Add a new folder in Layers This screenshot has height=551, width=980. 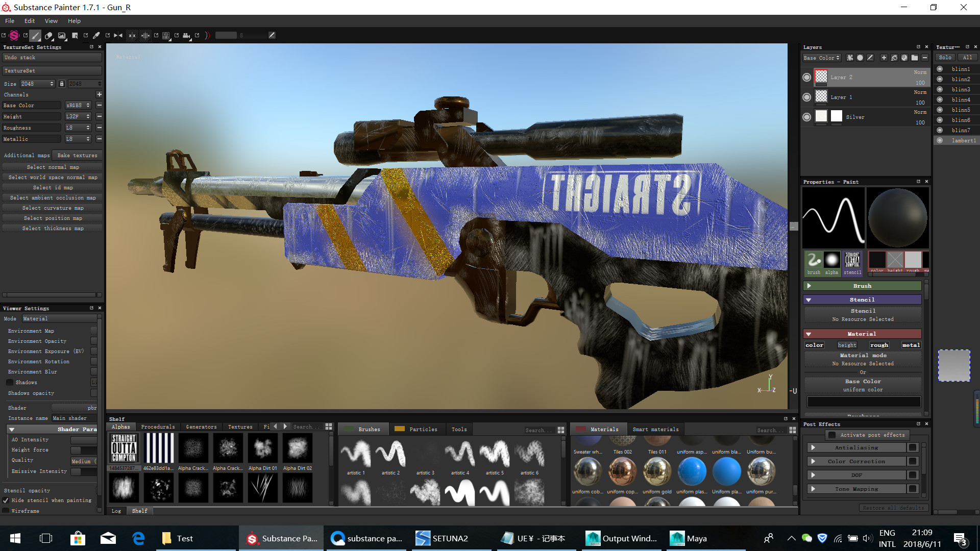915,58
